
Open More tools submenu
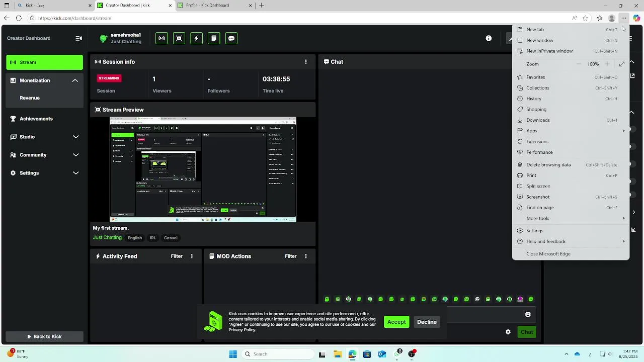(x=571, y=218)
